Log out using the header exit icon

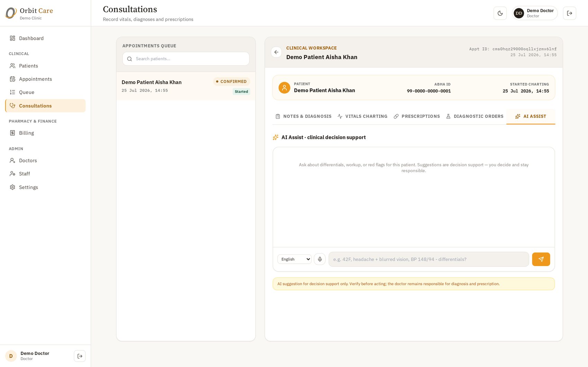pos(569,13)
